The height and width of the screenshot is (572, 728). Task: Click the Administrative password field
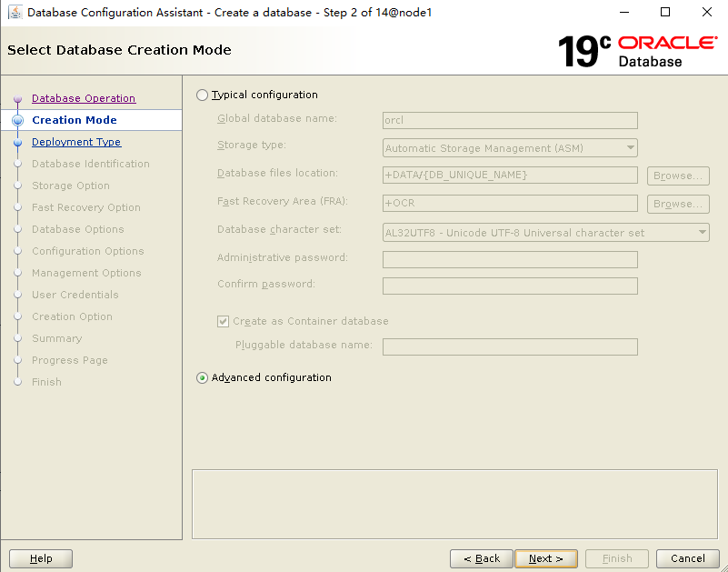510,260
